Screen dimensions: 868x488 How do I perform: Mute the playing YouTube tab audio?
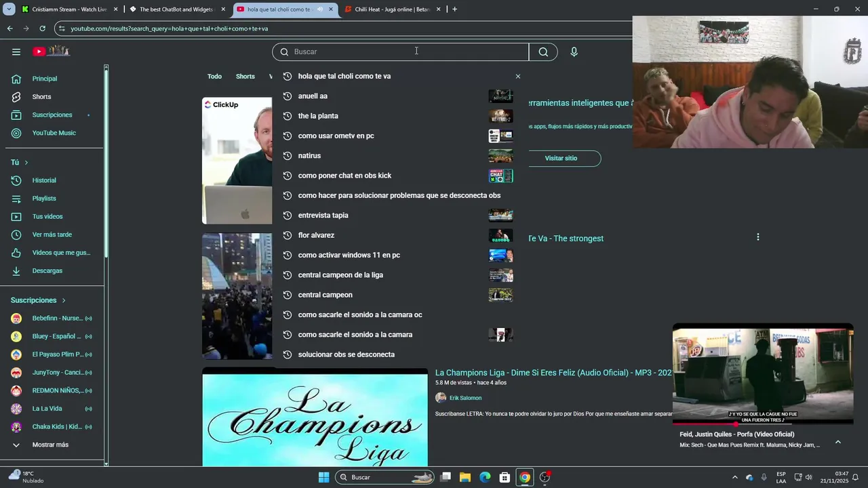click(x=319, y=9)
